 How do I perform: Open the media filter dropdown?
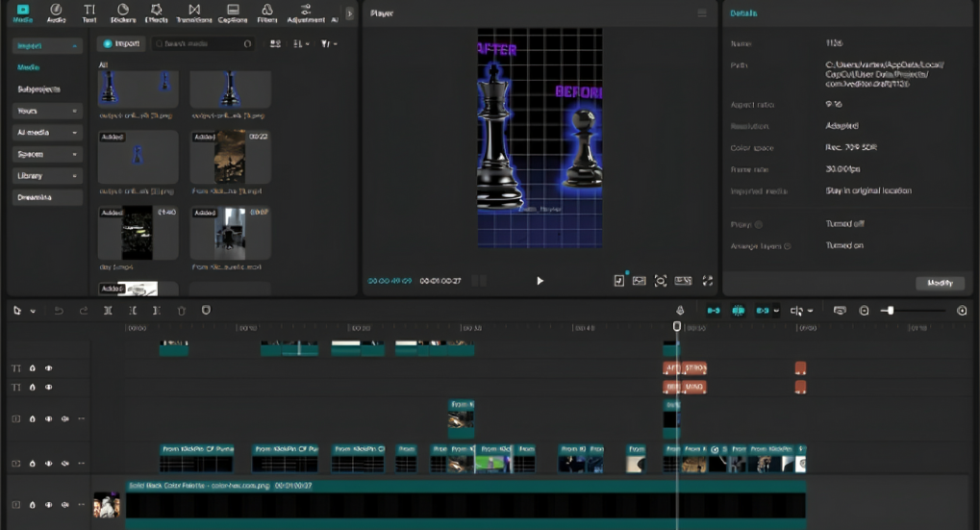click(x=329, y=43)
